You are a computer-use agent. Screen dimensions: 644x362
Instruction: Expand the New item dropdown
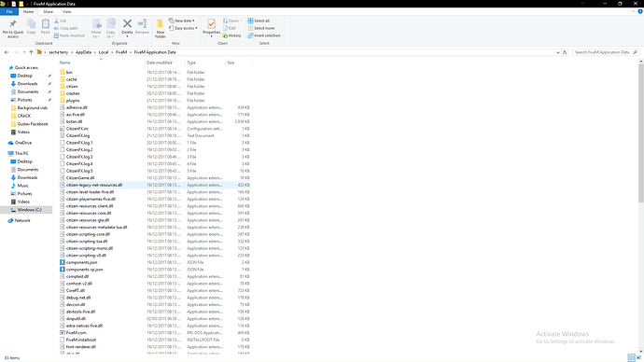pyautogui.click(x=182, y=21)
